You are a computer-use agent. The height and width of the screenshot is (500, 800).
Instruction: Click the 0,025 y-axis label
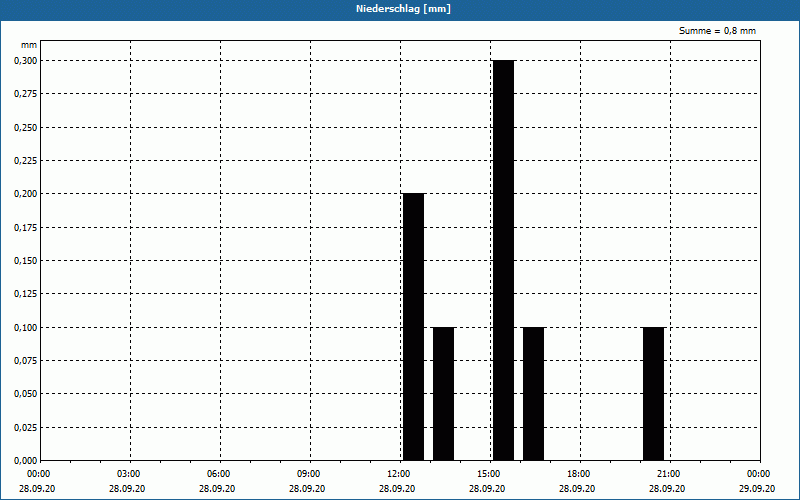(26, 428)
